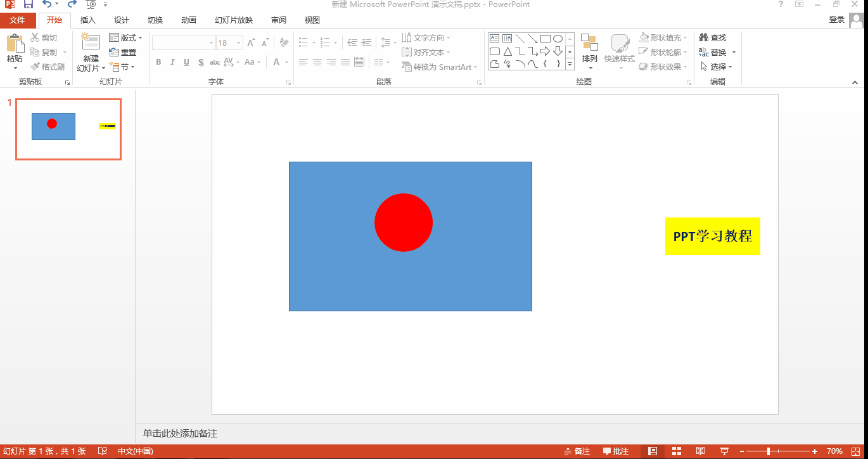Expand the font size dropdown
Viewport: 868px width, 459px height.
(x=238, y=43)
